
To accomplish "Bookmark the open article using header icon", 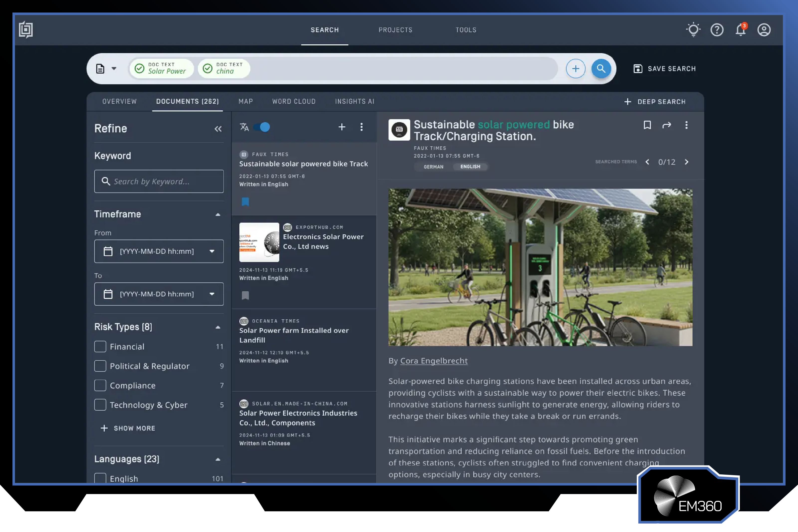I will 647,125.
